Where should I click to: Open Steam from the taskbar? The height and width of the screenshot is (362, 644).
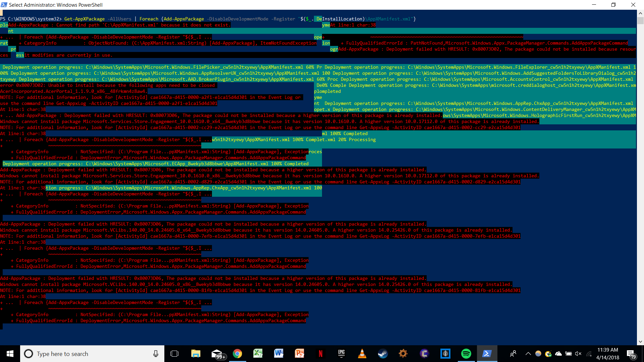pyautogui.click(x=383, y=354)
